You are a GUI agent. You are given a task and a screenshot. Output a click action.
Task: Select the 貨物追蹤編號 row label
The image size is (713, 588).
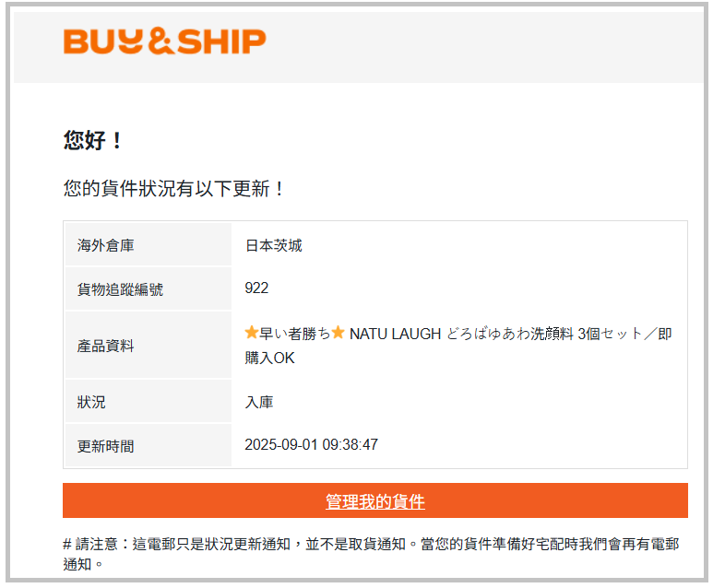tap(120, 289)
